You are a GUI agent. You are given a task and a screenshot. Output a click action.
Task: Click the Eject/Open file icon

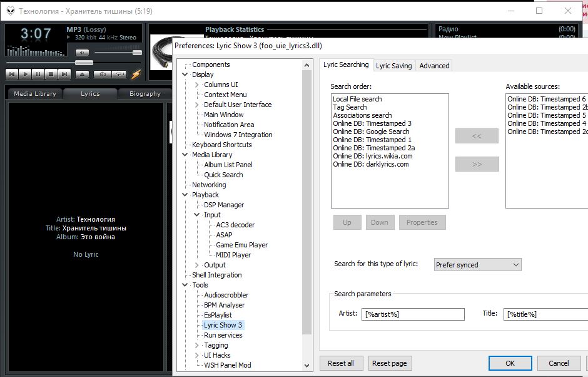(83, 74)
